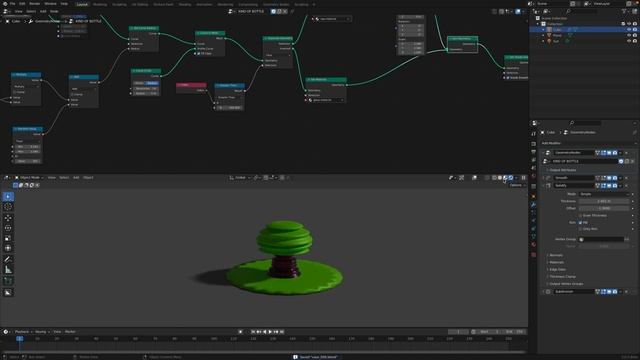Switch to the Layout workspace tab
The image size is (640, 360).
pyautogui.click(x=82, y=4)
